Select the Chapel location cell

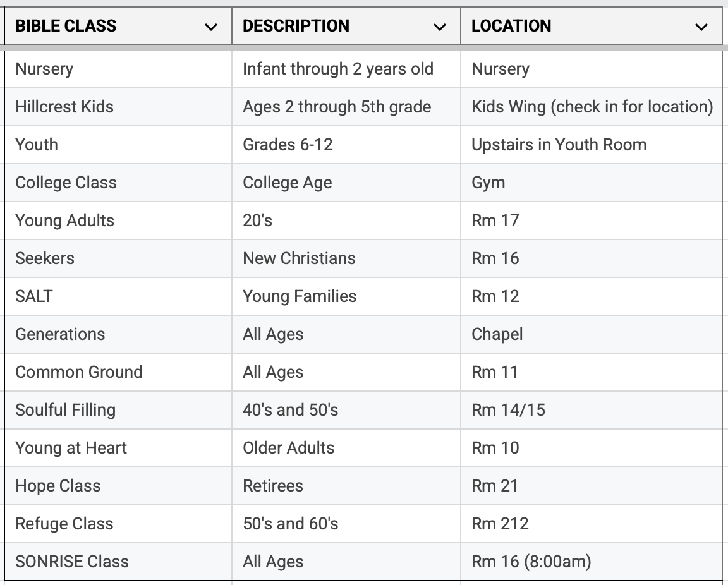[x=591, y=334]
